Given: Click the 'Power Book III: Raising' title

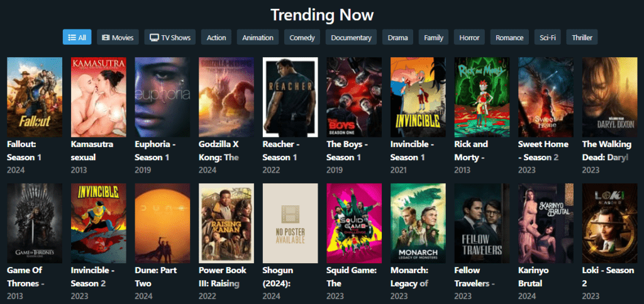Looking at the screenshot, I should (223, 277).
